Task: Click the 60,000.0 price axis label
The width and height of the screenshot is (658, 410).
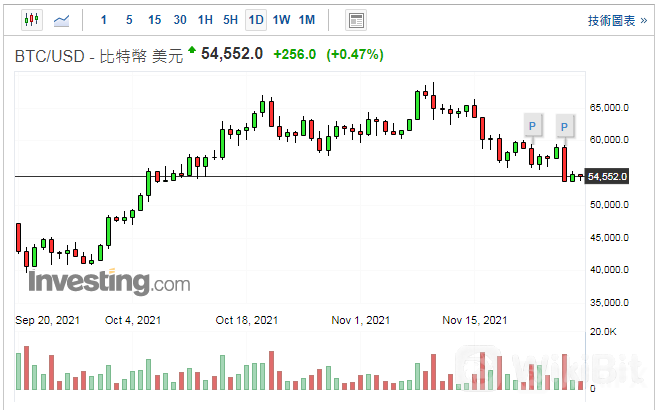Action: pos(609,140)
